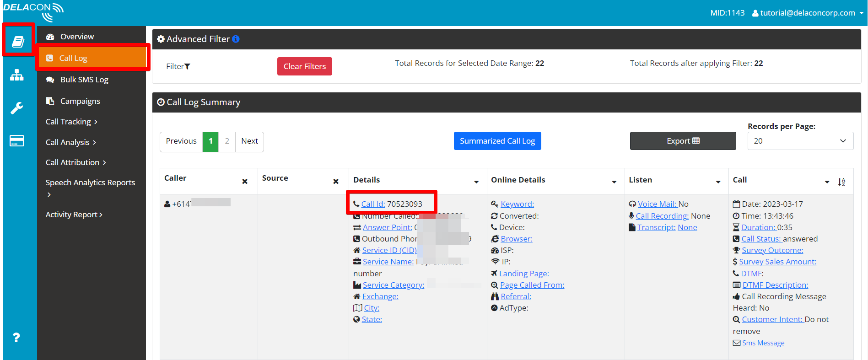Click the MID:1143 text in header
This screenshot has width=868, height=360.
[x=728, y=13]
